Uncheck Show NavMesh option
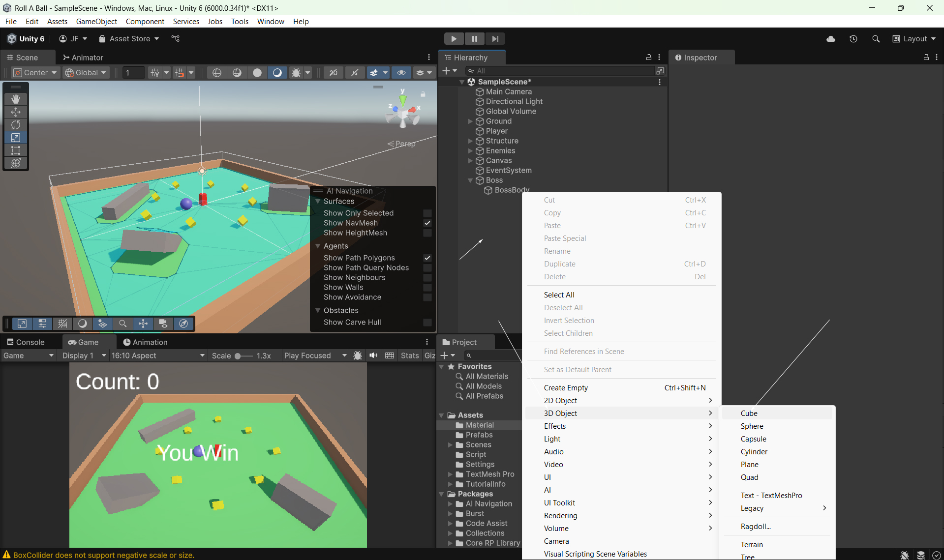 [427, 223]
